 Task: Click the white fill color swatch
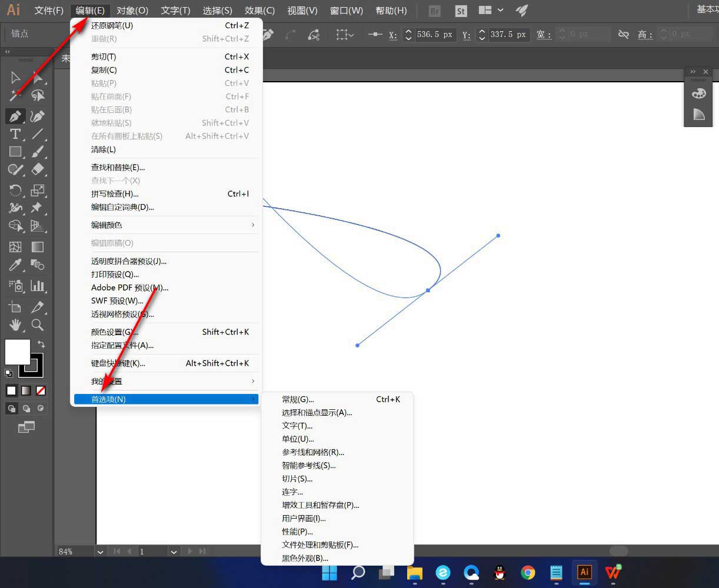click(x=16, y=353)
